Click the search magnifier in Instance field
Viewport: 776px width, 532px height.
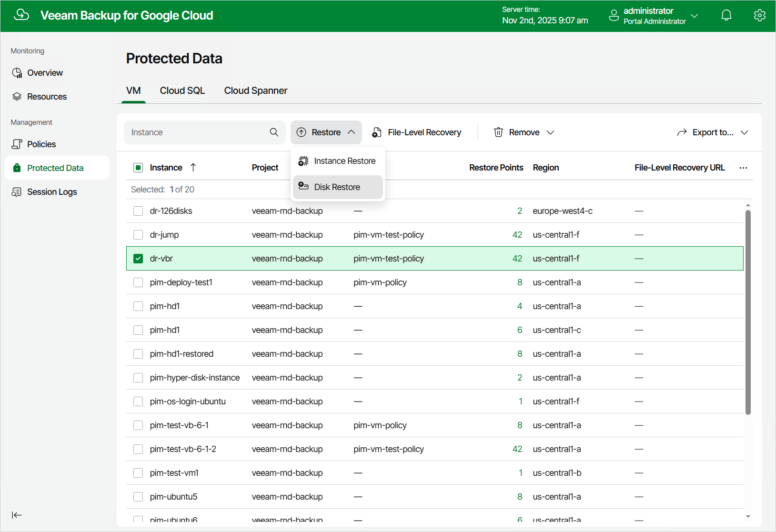point(274,132)
